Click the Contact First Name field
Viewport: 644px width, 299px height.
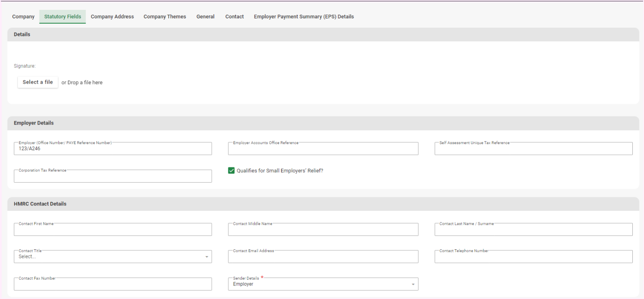pyautogui.click(x=113, y=230)
